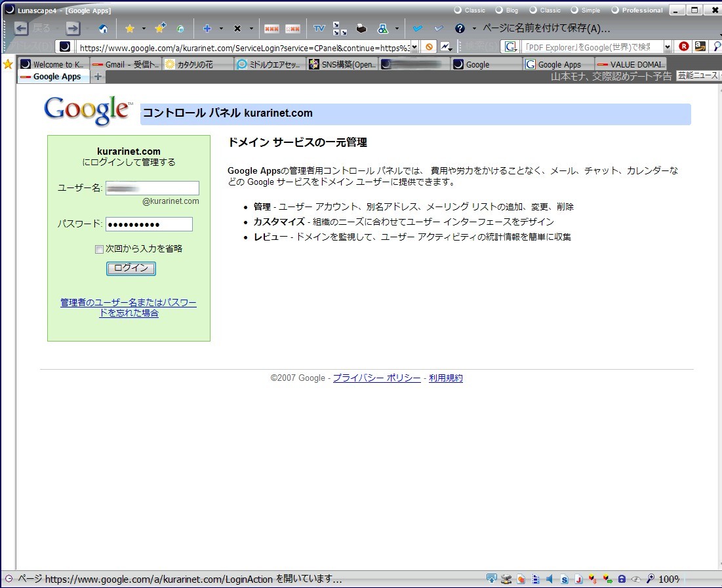The width and height of the screenshot is (722, 588).
Task: Click the 100% zoom level in status bar
Action: tap(669, 579)
